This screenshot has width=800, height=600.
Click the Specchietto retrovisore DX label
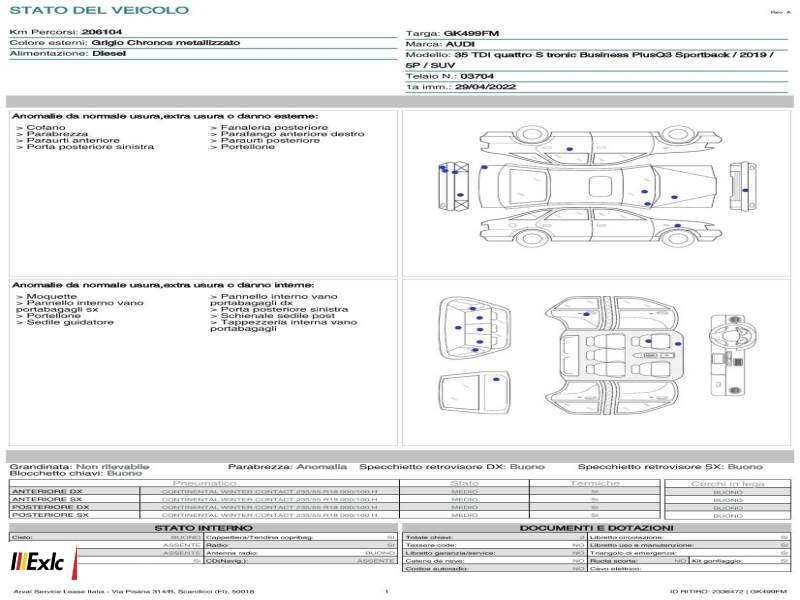point(433,467)
